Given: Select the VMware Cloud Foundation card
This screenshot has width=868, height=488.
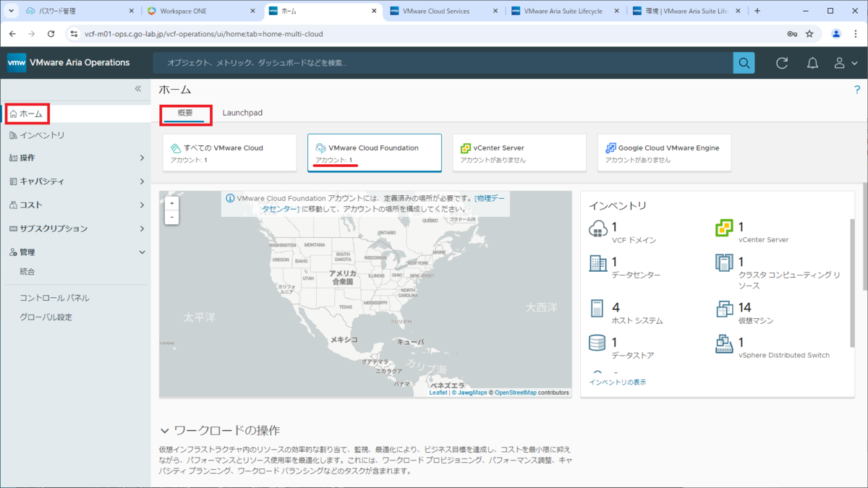Looking at the screenshot, I should tap(375, 153).
